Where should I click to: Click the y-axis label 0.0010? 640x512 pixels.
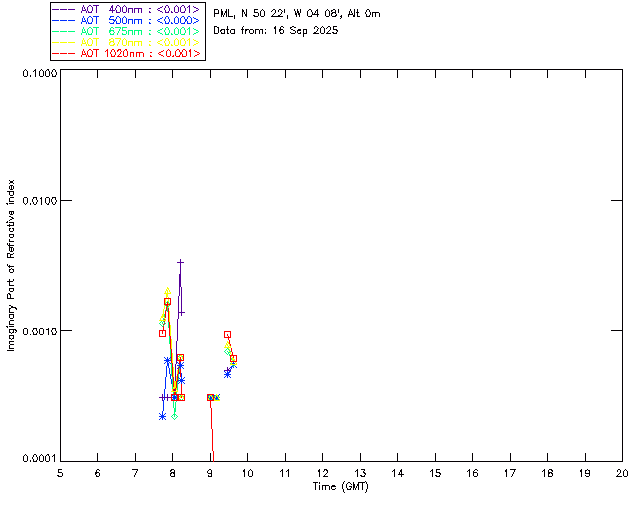pos(39,331)
